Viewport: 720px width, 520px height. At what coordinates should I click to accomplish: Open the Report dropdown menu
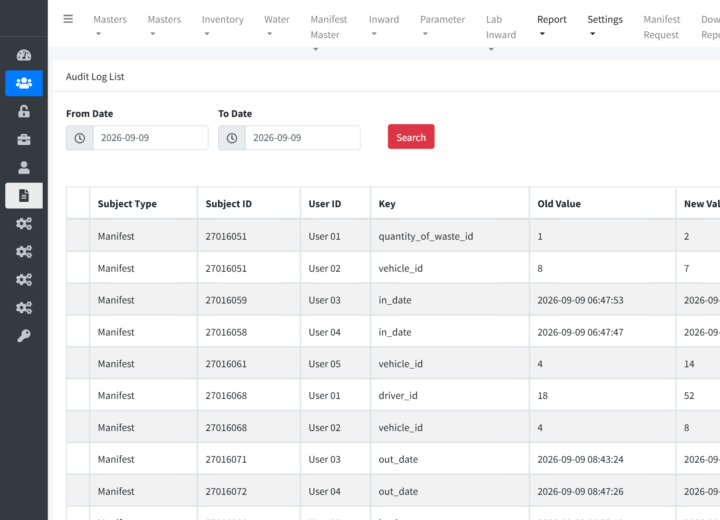click(x=551, y=26)
